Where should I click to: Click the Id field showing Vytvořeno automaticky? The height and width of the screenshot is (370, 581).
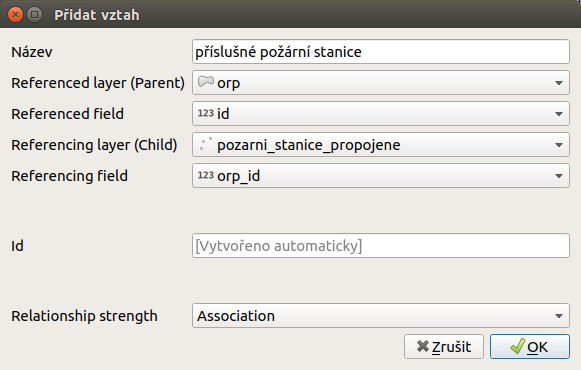point(381,246)
